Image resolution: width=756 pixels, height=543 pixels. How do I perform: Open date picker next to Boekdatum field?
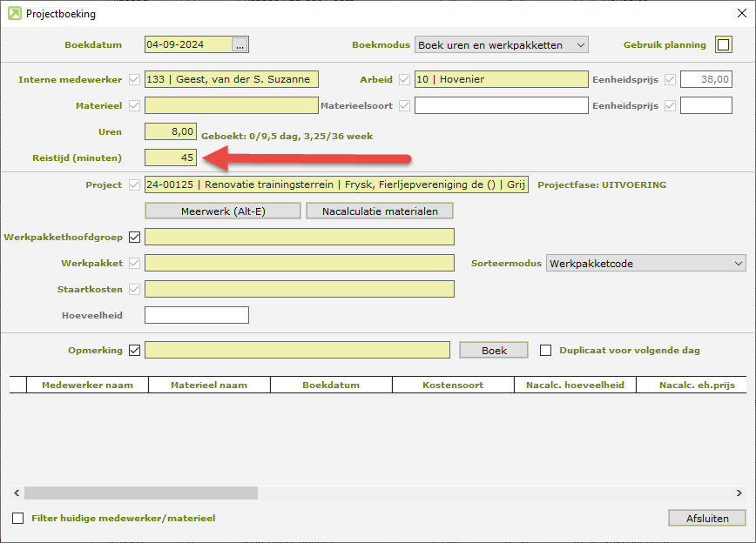coord(240,44)
